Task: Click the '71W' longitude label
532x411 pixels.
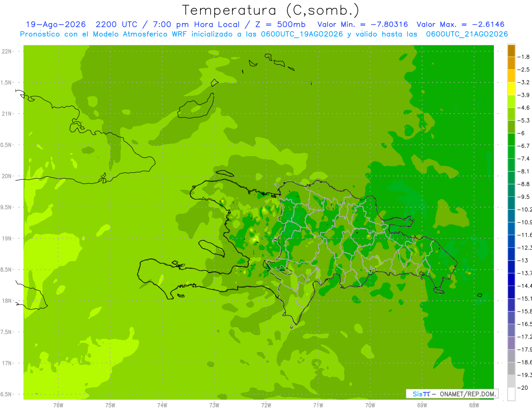Action: 318,405
